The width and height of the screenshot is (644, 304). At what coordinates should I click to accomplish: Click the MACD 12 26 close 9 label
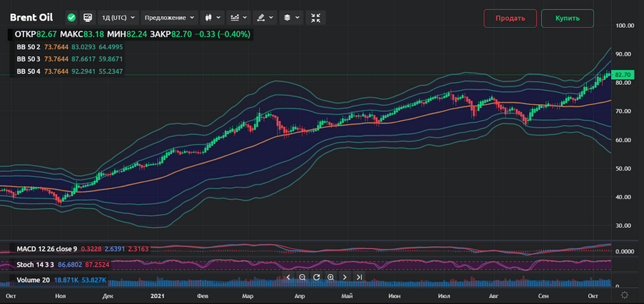click(x=46, y=250)
